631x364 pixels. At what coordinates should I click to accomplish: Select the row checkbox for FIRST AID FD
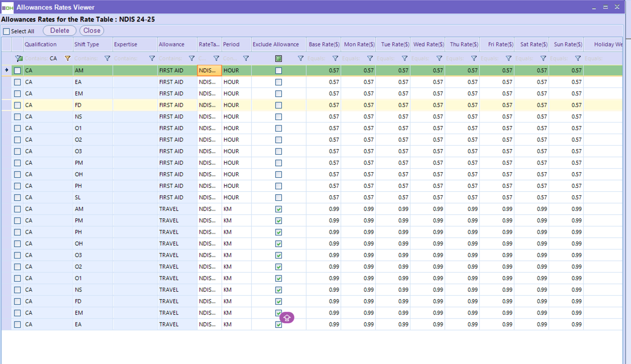(18, 105)
